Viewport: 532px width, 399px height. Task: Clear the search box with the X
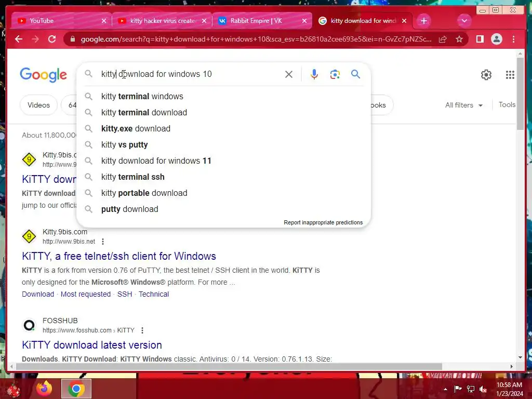click(289, 74)
